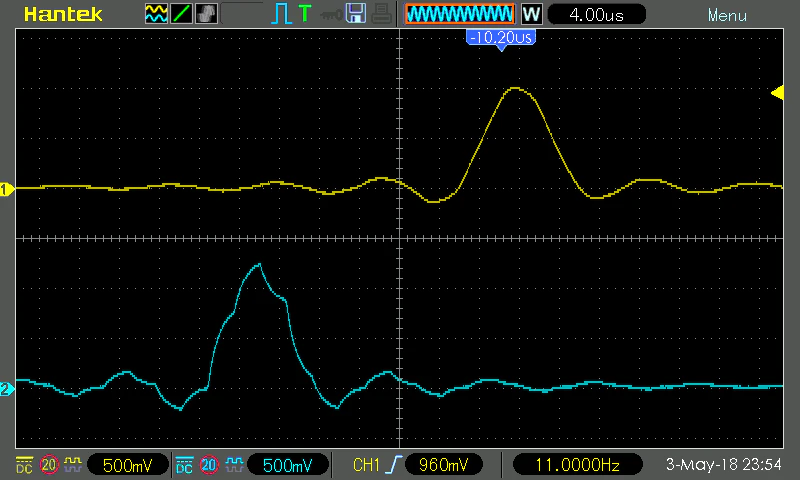800x480 pixels.
Task: Select the green diagonal line icon
Action: pyautogui.click(x=181, y=14)
